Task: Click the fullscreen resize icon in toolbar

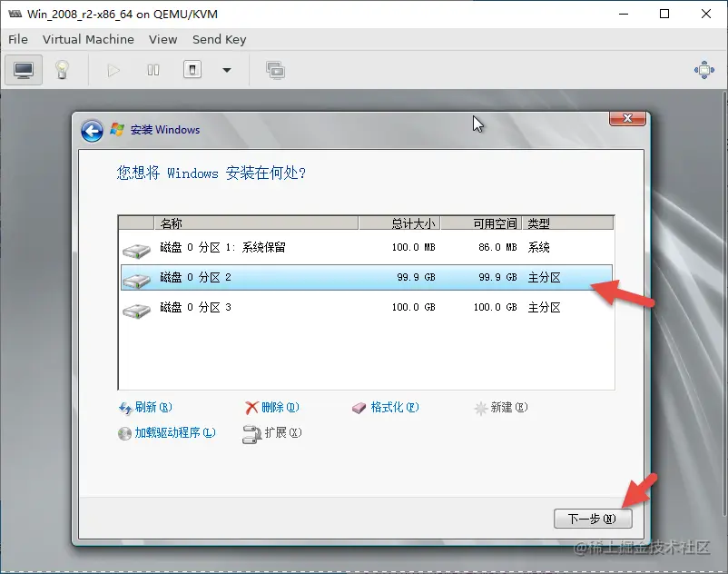Action: pyautogui.click(x=704, y=70)
